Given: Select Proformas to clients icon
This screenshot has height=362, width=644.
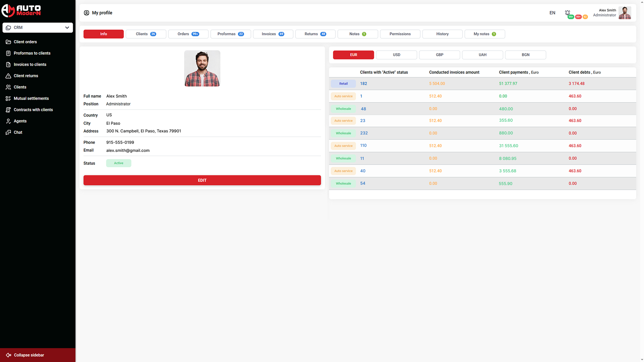Looking at the screenshot, I should [8, 53].
